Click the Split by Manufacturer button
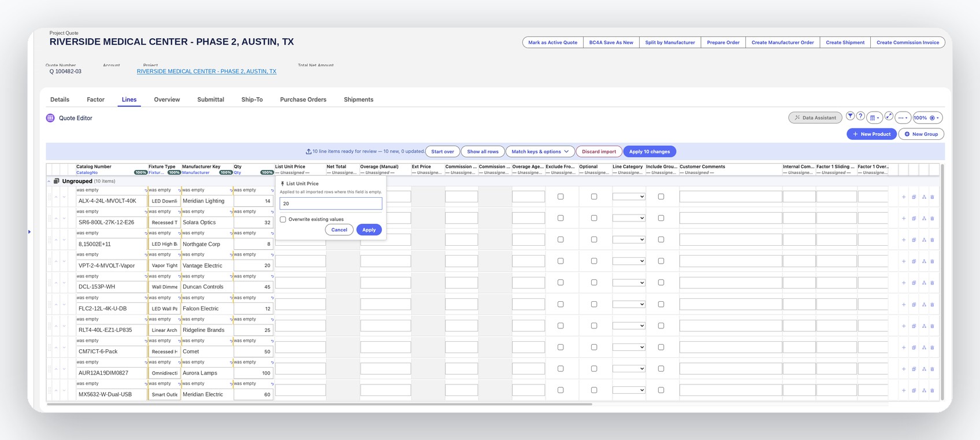The height and width of the screenshot is (440, 980). coord(670,42)
